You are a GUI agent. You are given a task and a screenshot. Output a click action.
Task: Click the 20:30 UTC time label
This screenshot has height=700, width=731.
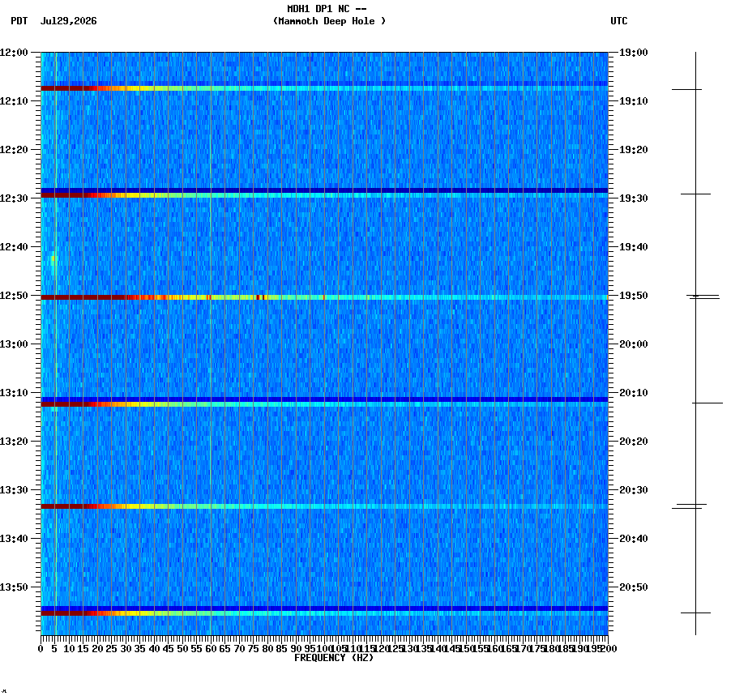[x=634, y=490]
